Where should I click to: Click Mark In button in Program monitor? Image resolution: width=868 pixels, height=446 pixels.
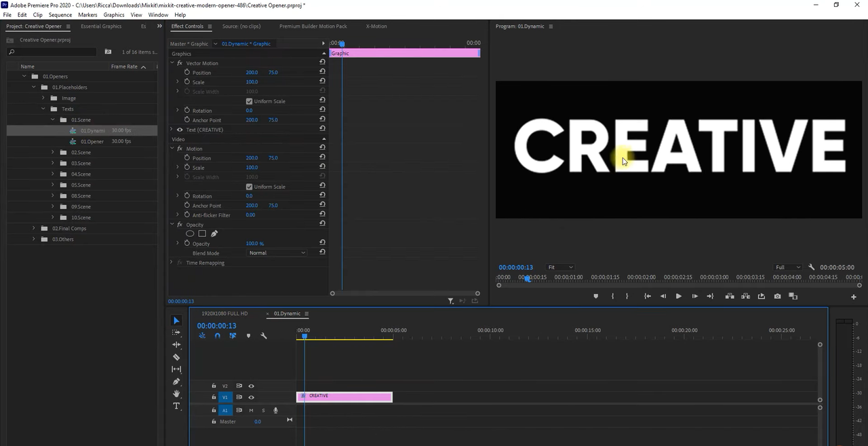612,296
